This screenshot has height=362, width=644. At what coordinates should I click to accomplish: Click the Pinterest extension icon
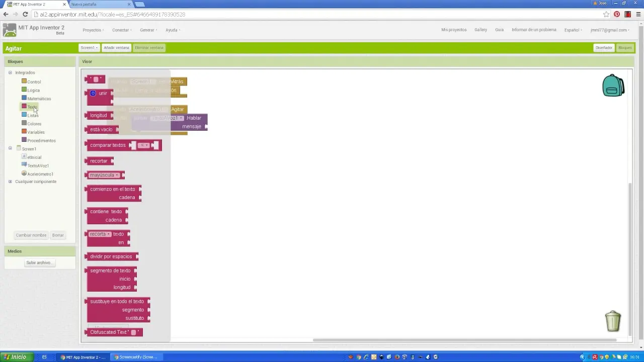(x=617, y=15)
